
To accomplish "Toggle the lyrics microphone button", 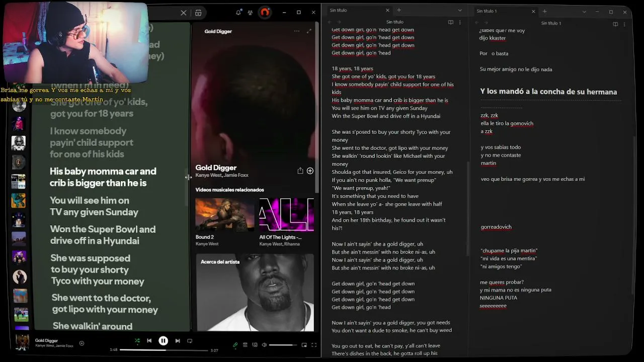I will 235,345.
